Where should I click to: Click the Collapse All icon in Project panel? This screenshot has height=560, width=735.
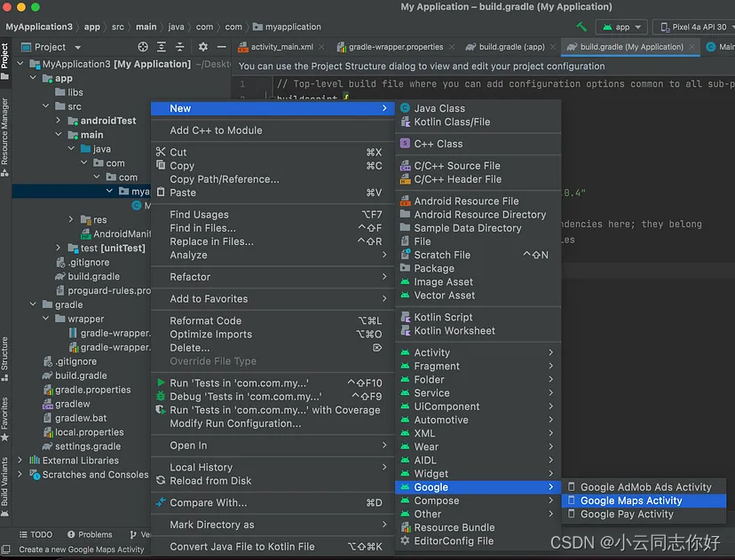180,47
